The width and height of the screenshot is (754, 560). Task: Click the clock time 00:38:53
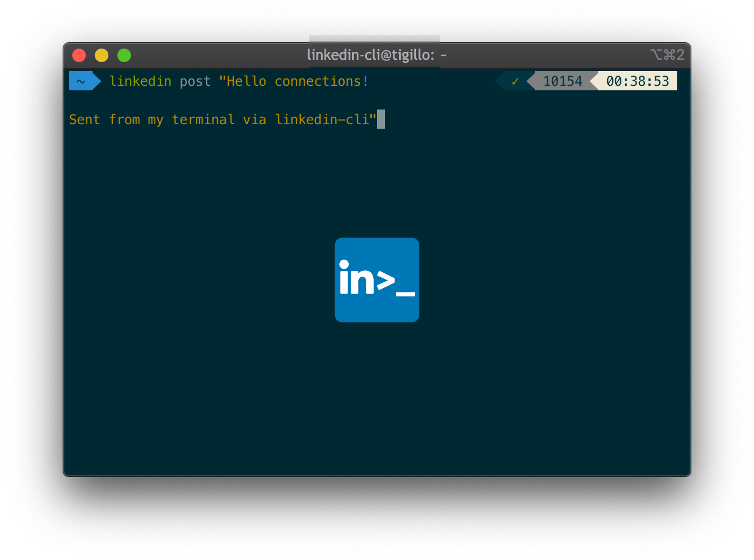[638, 81]
